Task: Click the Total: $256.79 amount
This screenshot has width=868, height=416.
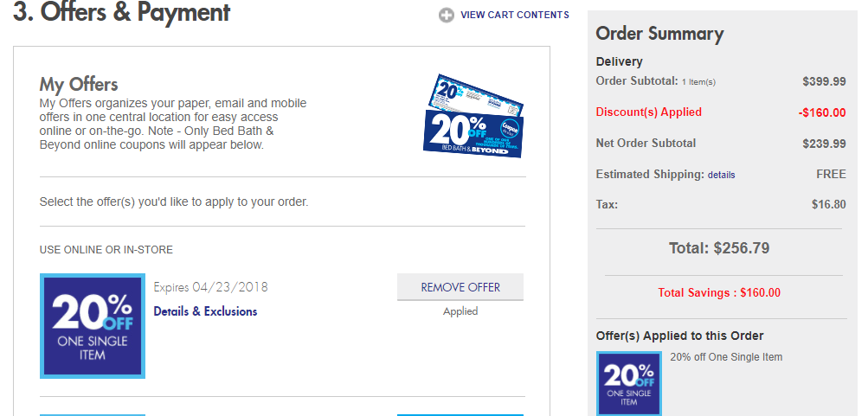Action: tap(719, 248)
